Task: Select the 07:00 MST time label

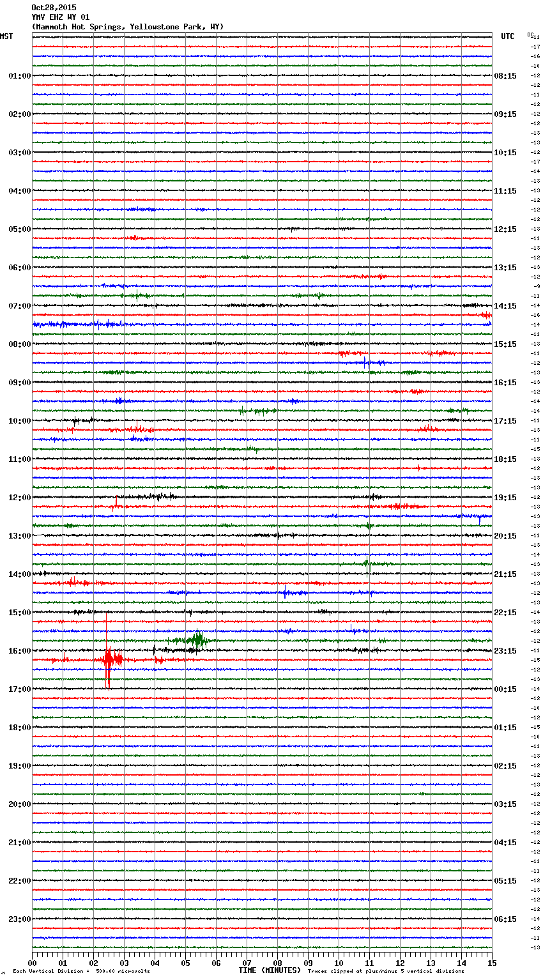Action: coord(20,306)
